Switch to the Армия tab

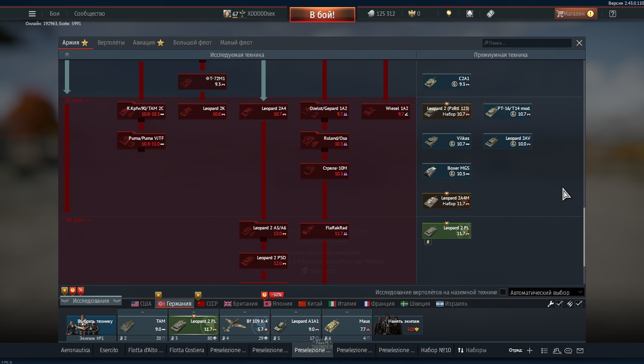click(75, 43)
